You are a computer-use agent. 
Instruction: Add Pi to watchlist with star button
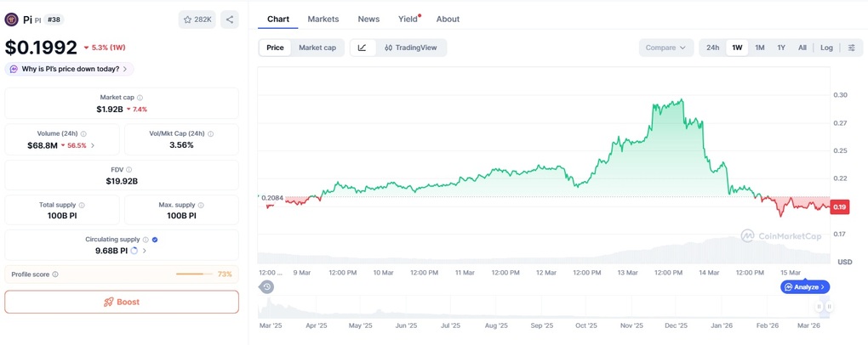point(197,19)
